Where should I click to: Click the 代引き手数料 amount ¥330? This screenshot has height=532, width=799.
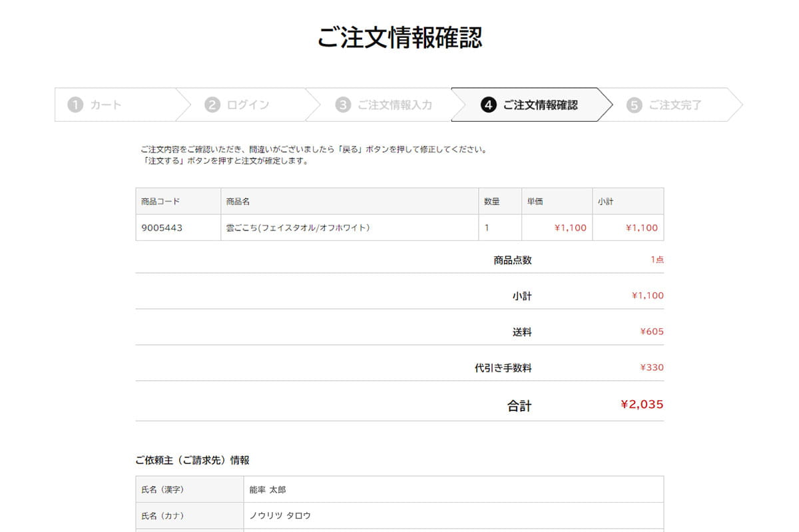[651, 368]
